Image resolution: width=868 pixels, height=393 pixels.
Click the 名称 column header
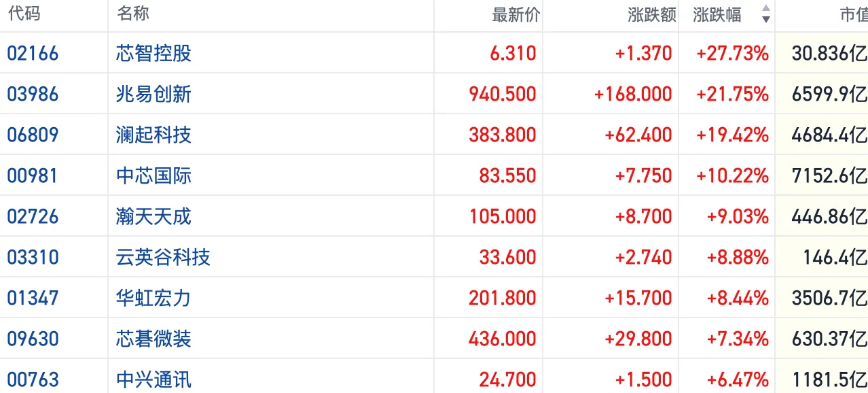click(133, 14)
